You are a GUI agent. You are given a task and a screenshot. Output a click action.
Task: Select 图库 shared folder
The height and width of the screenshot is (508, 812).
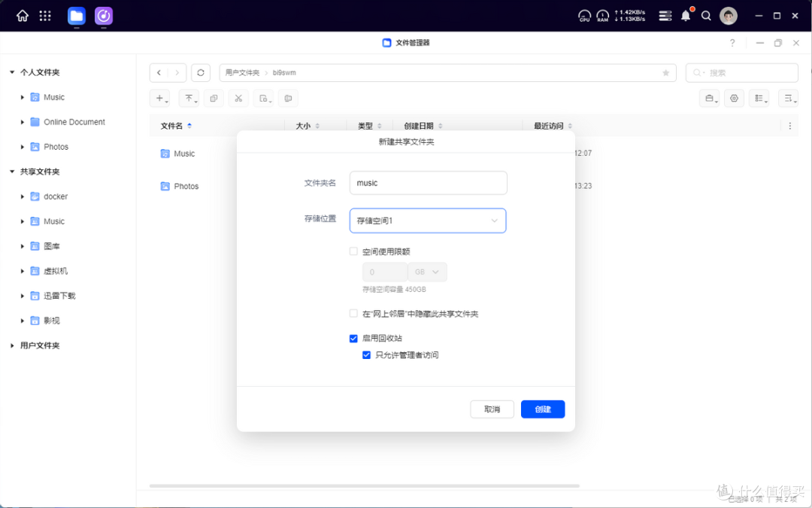(51, 246)
